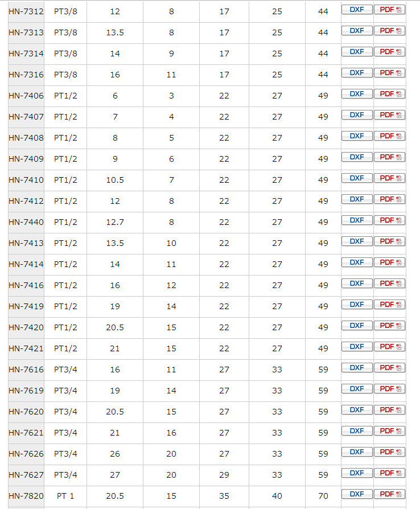Screen dimensions: 420x509
Task: Download DXF file for HN-7316
Action: (x=357, y=73)
